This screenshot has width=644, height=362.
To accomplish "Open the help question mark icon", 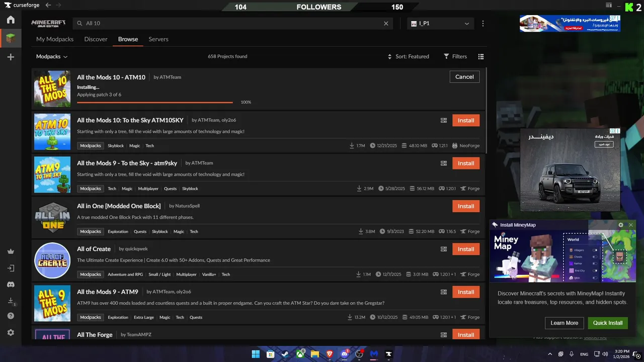I will coord(11,316).
